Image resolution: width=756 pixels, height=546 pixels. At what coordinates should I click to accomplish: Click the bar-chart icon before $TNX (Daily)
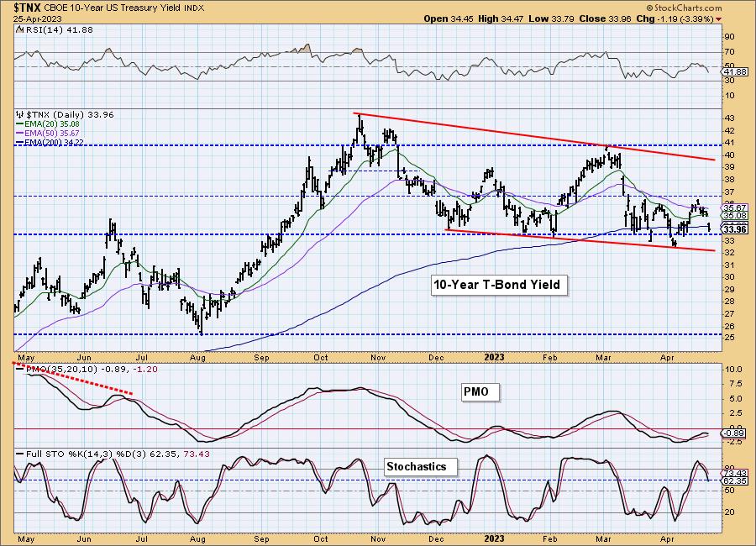click(x=19, y=114)
